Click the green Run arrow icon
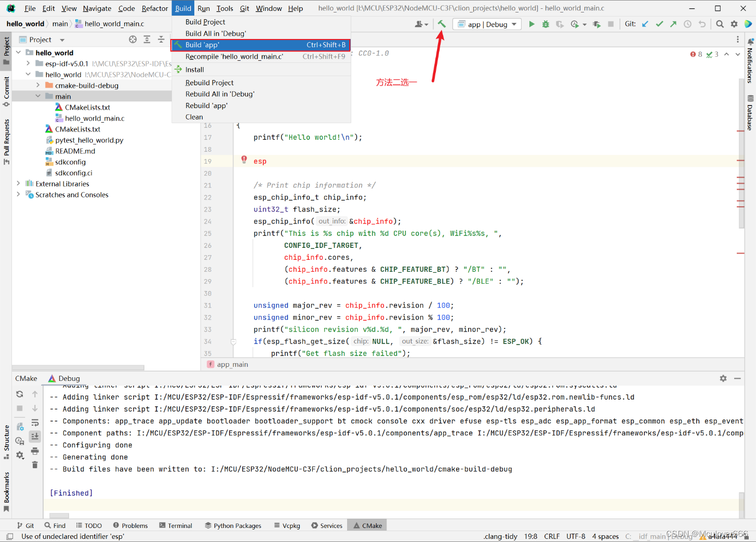The image size is (756, 542). 532,24
